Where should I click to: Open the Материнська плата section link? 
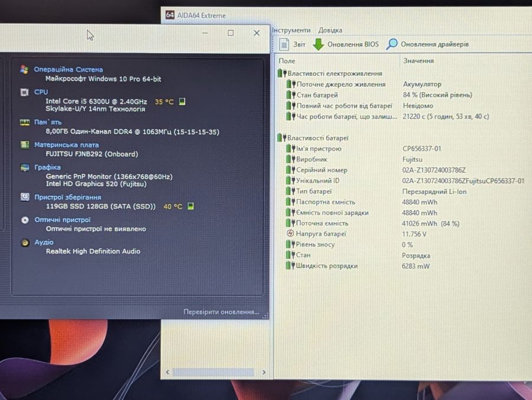coord(66,145)
